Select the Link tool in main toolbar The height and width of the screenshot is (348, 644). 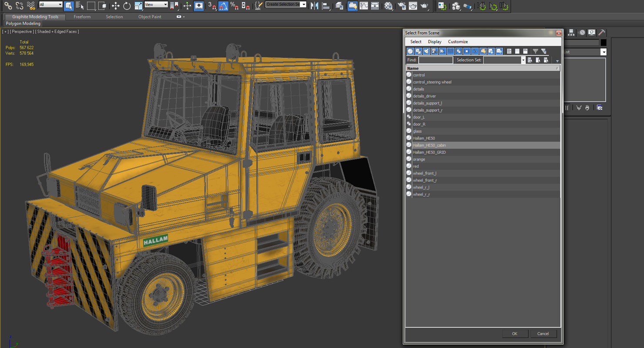point(8,6)
